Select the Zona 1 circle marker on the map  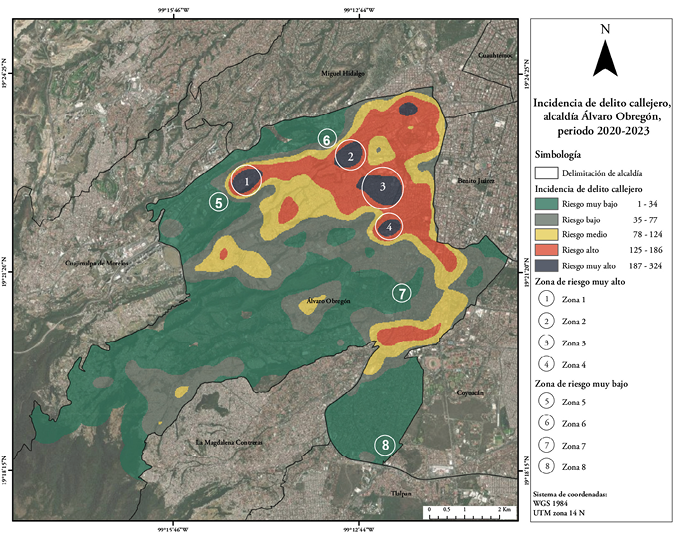pos(245,181)
